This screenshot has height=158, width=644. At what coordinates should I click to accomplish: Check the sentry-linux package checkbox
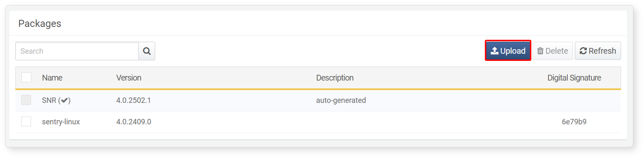(26, 121)
